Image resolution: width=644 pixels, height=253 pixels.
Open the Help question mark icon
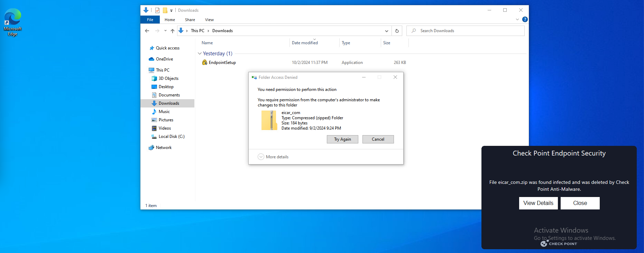[525, 19]
